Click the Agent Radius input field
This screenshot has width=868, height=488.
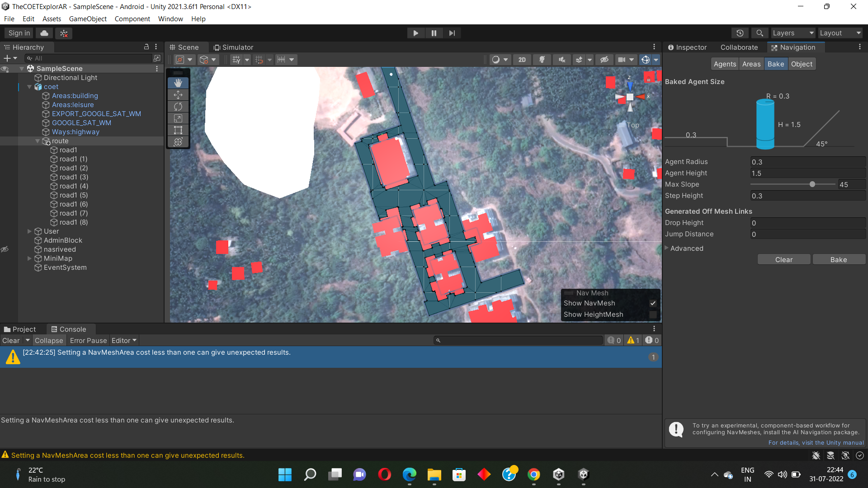tap(808, 162)
